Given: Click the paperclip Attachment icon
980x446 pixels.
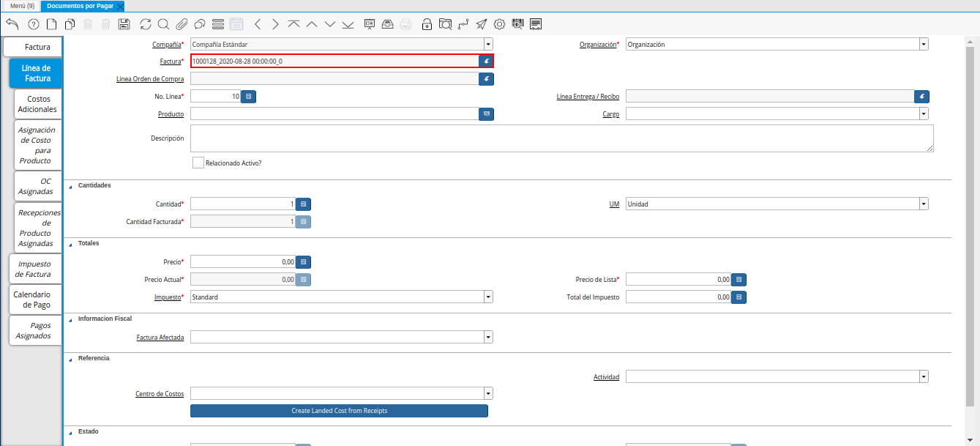Looking at the screenshot, I should [181, 24].
